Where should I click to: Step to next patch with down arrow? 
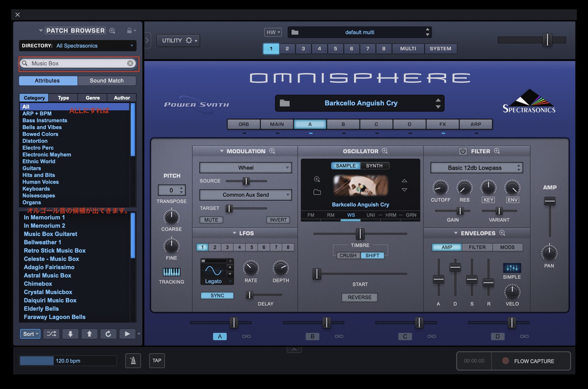click(70, 334)
